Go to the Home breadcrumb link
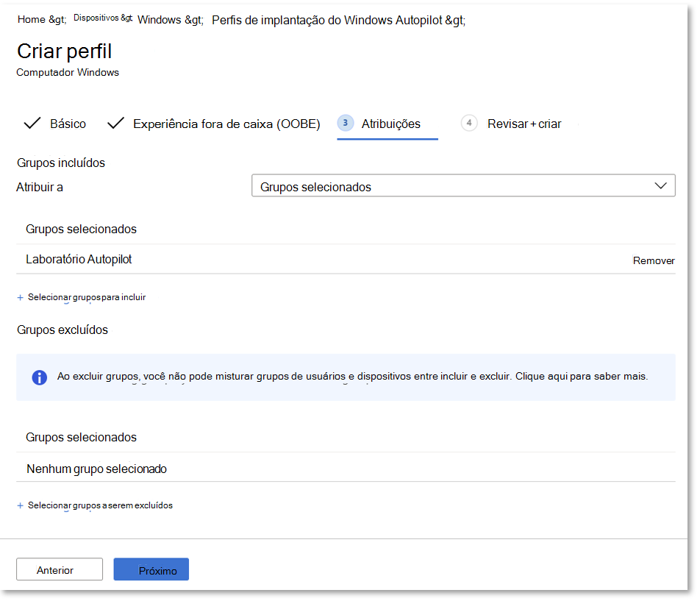This screenshot has width=700, height=601. tap(31, 19)
